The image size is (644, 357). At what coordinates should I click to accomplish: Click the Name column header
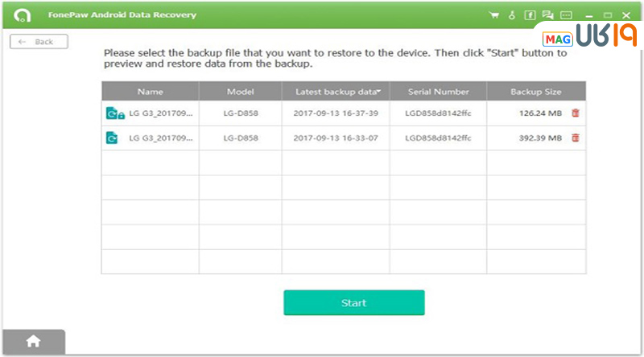coord(150,92)
